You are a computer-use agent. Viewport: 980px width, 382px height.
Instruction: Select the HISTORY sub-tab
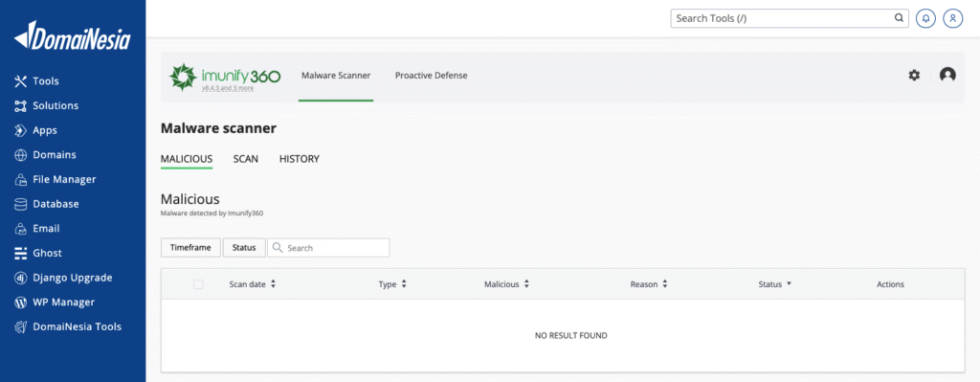[300, 159]
